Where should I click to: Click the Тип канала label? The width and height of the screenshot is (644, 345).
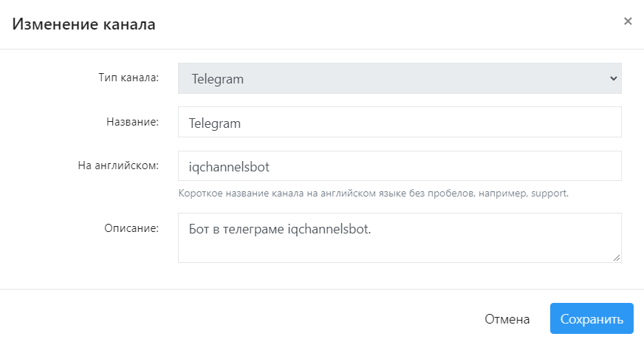(x=129, y=78)
